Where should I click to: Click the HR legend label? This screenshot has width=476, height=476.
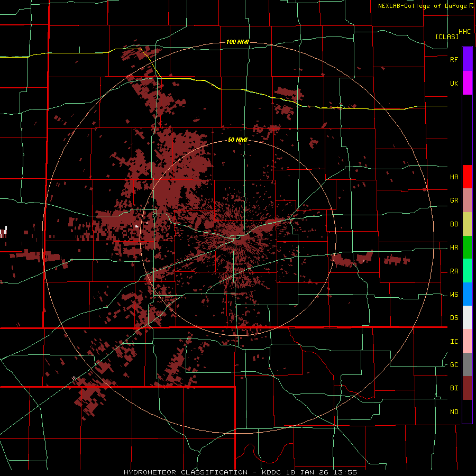(454, 248)
